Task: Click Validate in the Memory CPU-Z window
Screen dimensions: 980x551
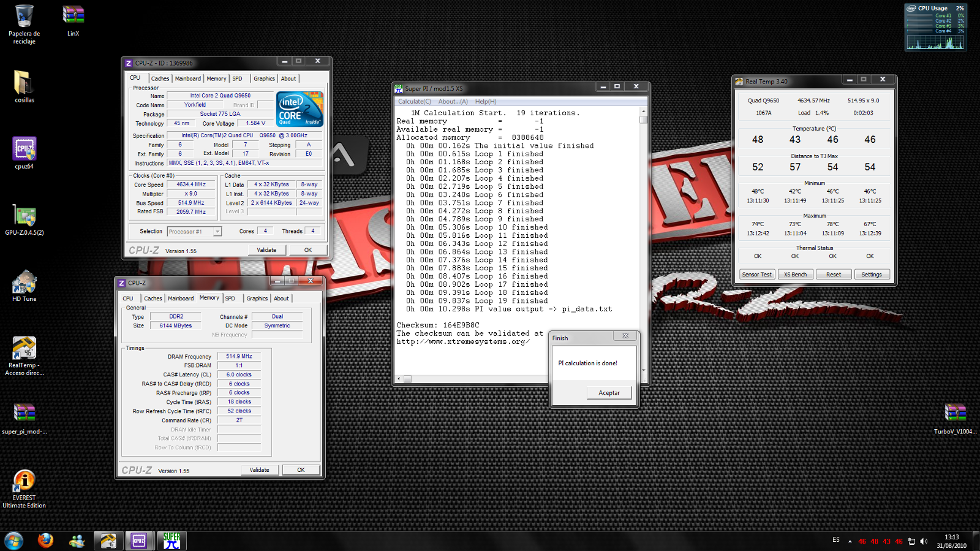Action: (260, 470)
